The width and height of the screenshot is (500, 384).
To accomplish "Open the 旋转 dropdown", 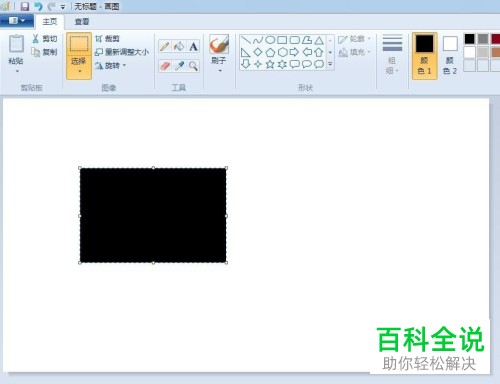I will coord(110,65).
